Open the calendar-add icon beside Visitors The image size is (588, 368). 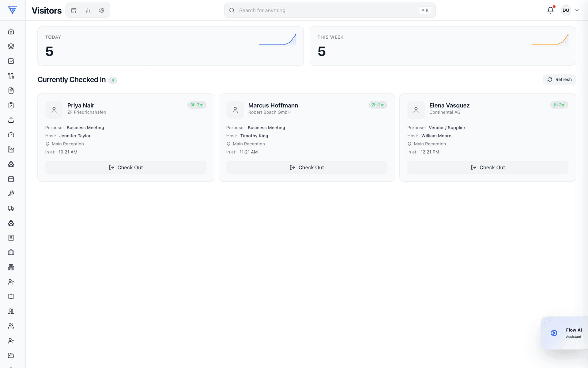coord(74,10)
